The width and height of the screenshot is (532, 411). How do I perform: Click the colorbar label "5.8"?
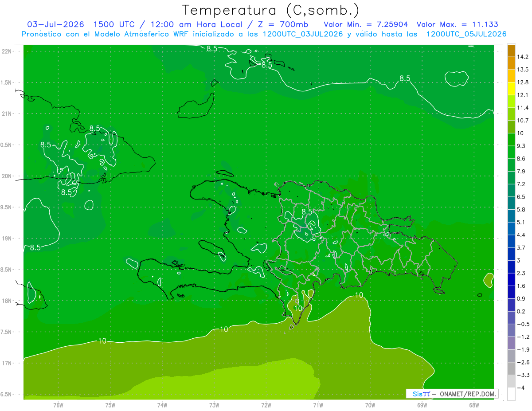tap(521, 209)
